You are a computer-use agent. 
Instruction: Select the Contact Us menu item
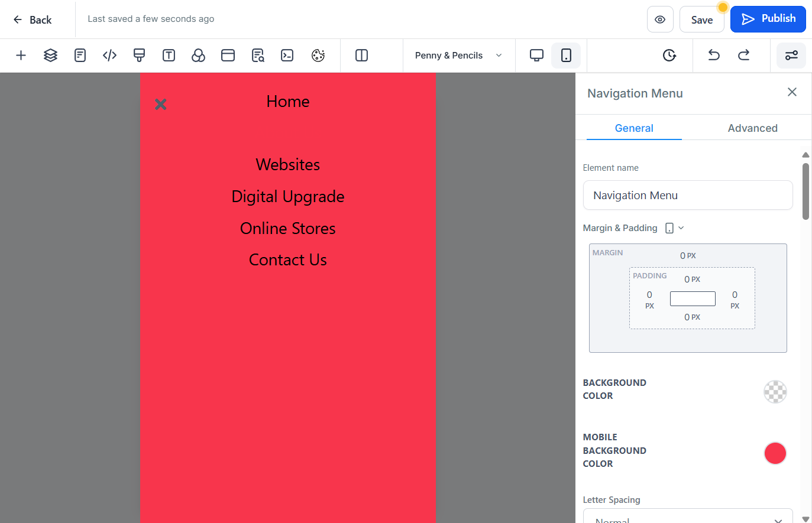(x=288, y=260)
